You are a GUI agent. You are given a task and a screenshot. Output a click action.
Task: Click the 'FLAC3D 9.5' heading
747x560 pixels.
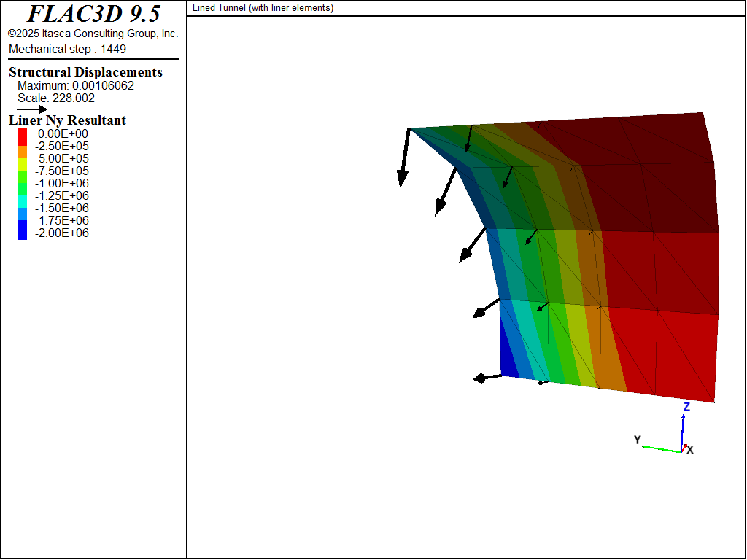[93, 14]
